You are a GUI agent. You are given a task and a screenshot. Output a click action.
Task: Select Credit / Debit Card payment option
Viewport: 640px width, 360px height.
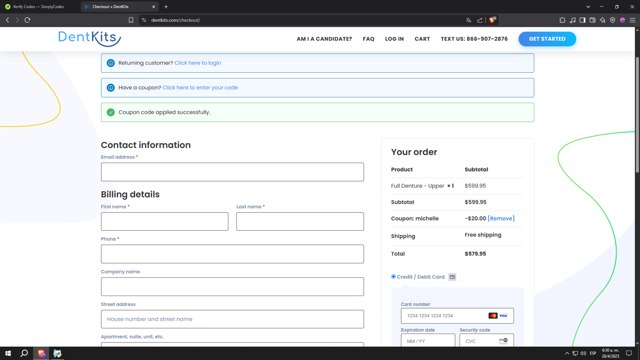[393, 277]
